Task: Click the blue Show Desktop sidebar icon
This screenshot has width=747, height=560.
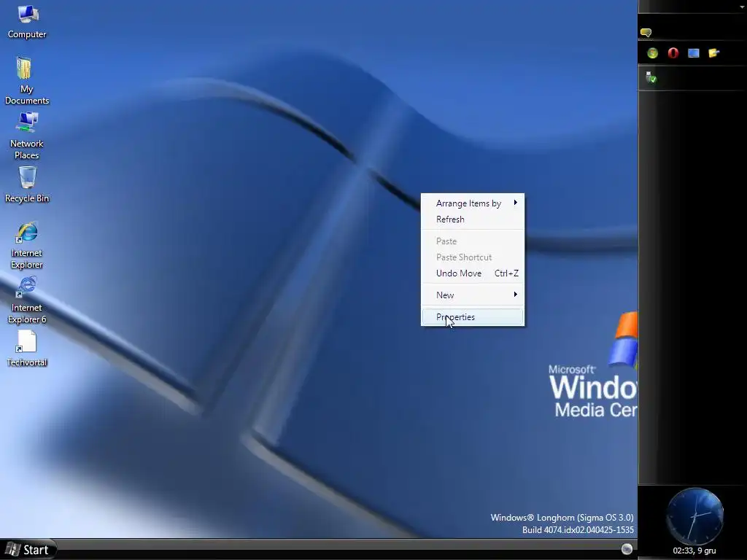Action: pyautogui.click(x=694, y=52)
